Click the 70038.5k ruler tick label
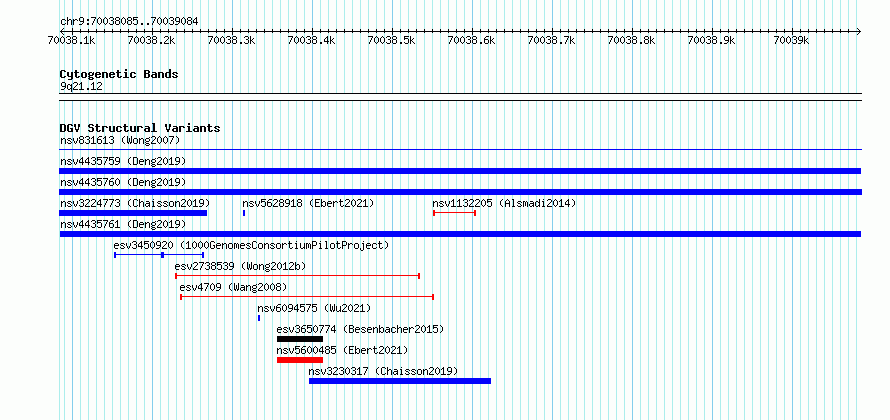The image size is (890, 420). point(391,40)
